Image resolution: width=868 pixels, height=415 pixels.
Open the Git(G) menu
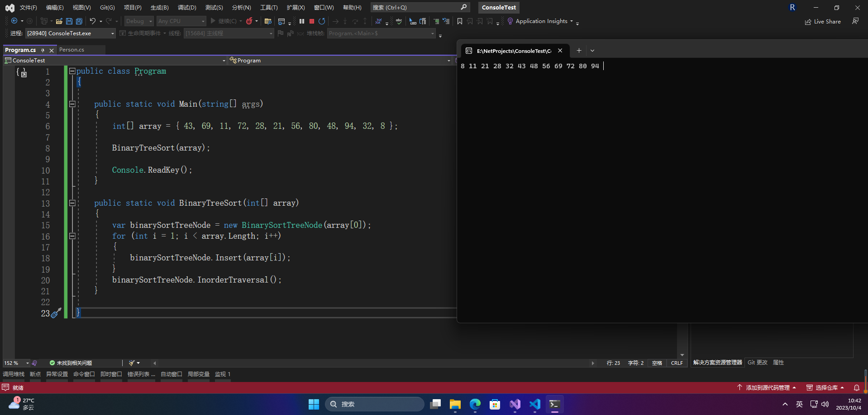[107, 7]
